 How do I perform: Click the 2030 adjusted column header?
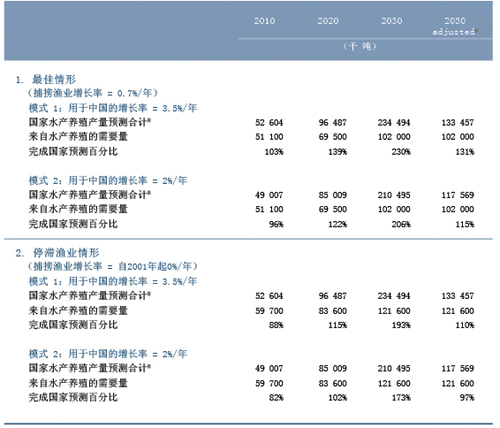point(455,26)
